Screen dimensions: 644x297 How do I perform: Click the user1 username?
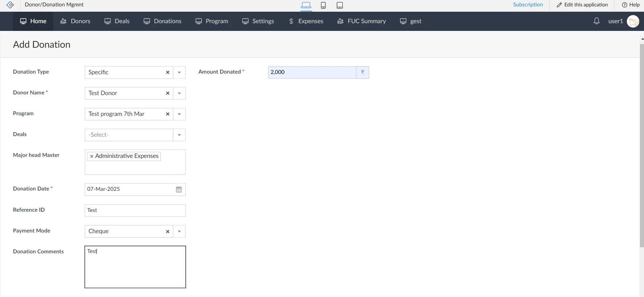point(616,21)
